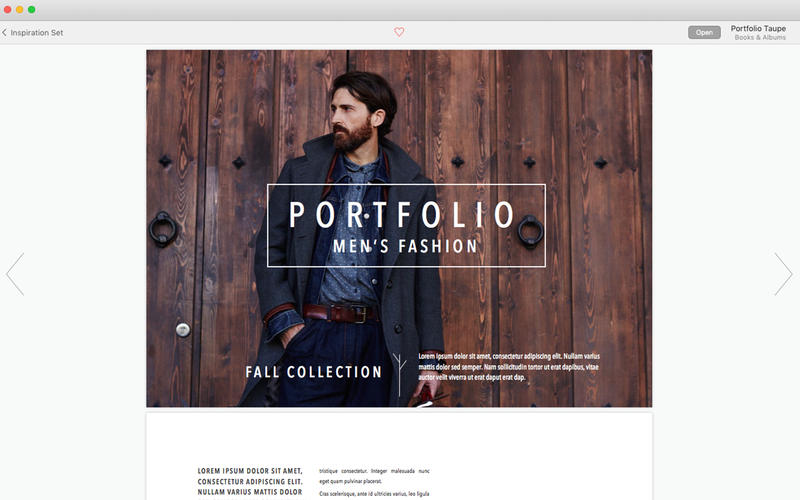
Task: Go to previous template with left arrow
Action: (x=15, y=274)
